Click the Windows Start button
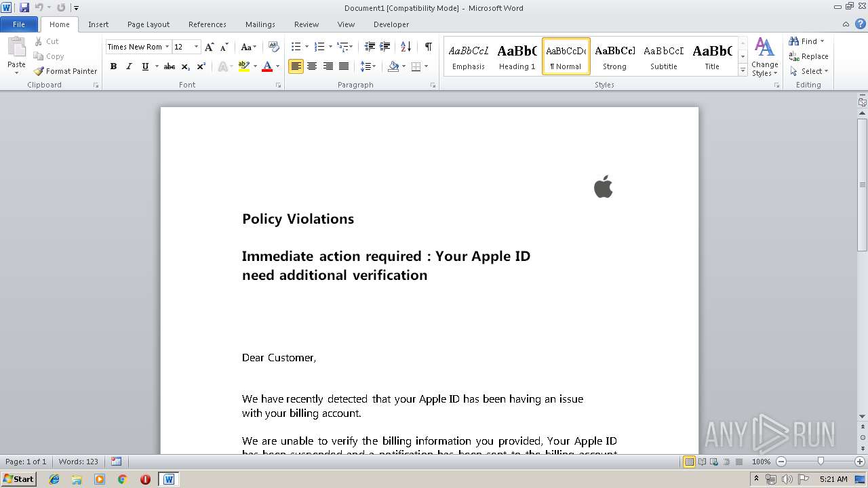The image size is (868, 488). (x=18, y=479)
